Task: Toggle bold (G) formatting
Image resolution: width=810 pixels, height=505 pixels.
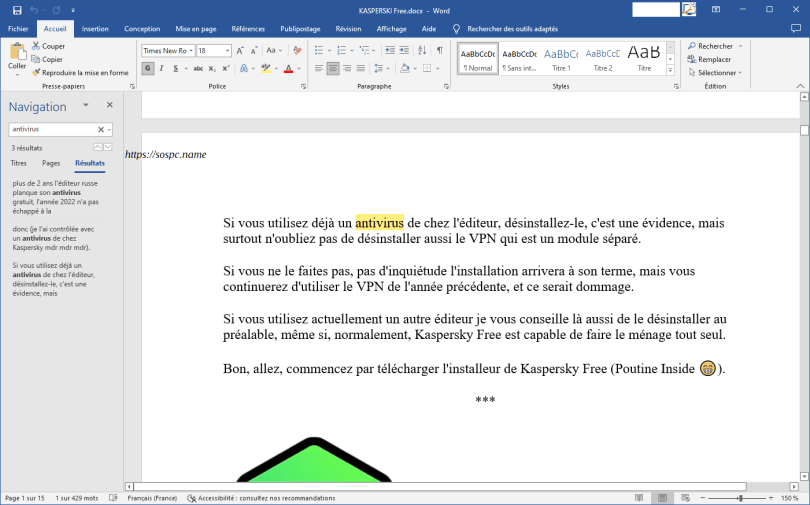Action: pyautogui.click(x=148, y=68)
